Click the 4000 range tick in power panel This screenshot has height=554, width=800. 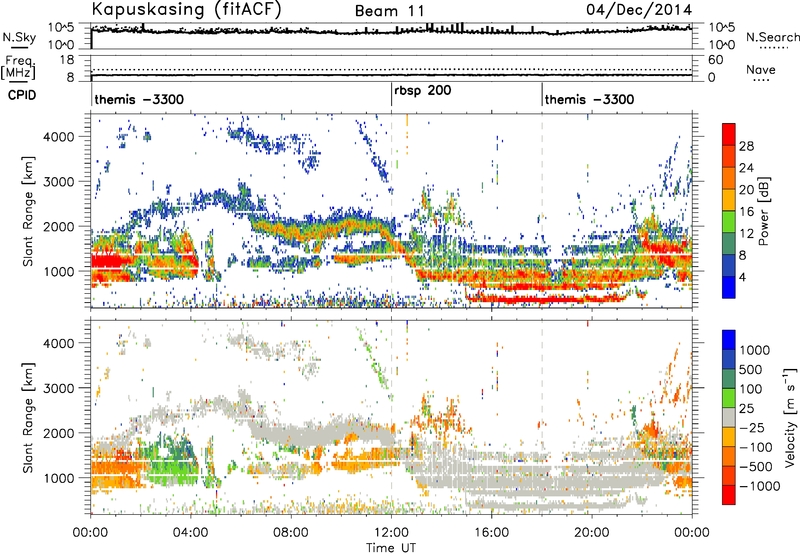coord(59,136)
